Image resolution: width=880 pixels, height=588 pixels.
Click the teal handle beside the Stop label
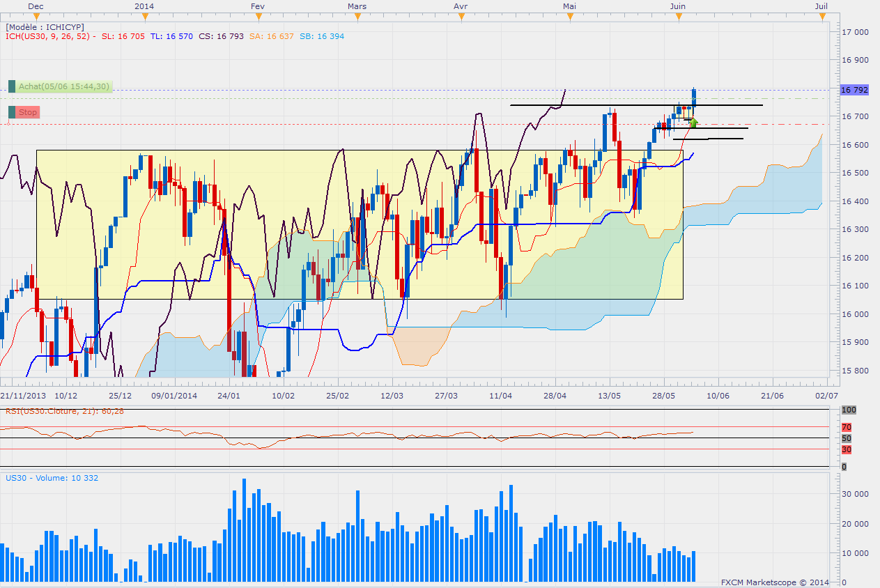click(x=12, y=112)
